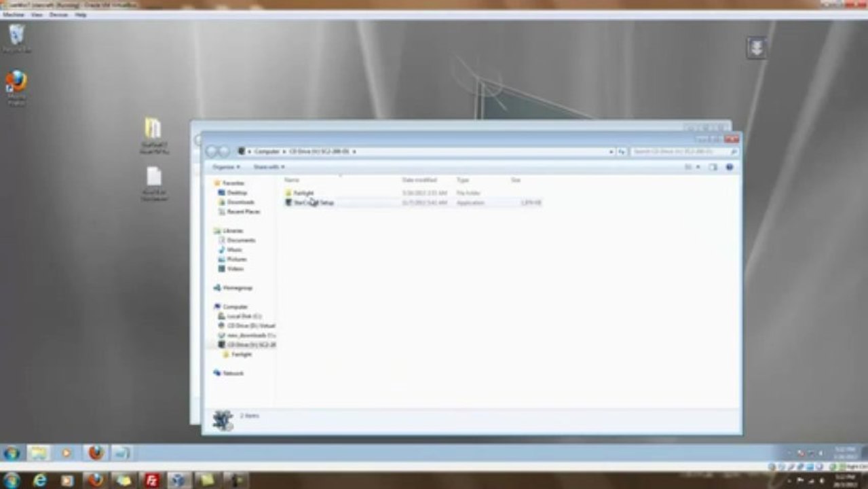Click the guest taskbar Firefox icon
Screen dimensions: 868x489
[x=96, y=453]
